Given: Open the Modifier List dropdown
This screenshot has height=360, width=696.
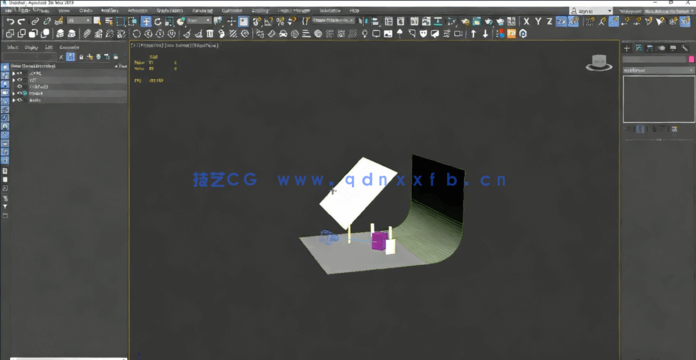Looking at the screenshot, I should (659, 70).
